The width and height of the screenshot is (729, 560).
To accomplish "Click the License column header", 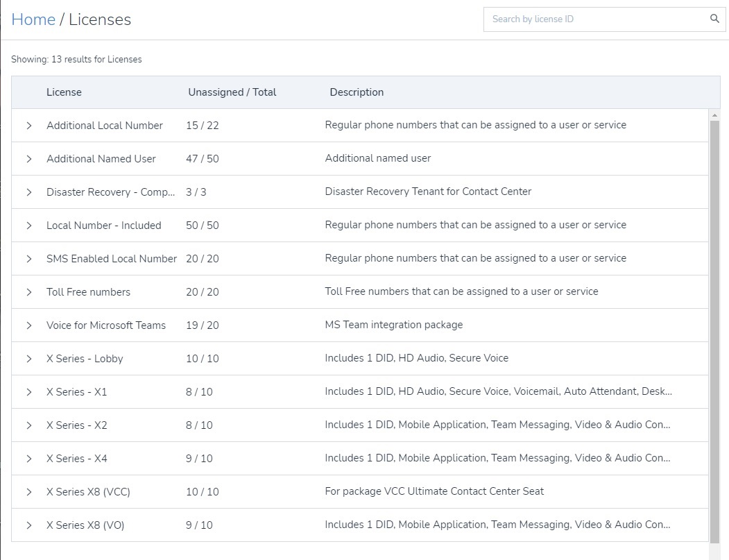I will (x=64, y=92).
